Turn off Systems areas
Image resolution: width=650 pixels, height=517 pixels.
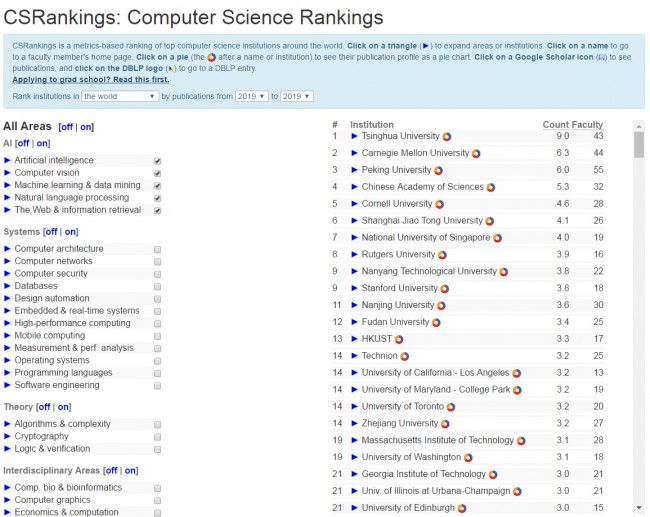pyautogui.click(x=51, y=232)
